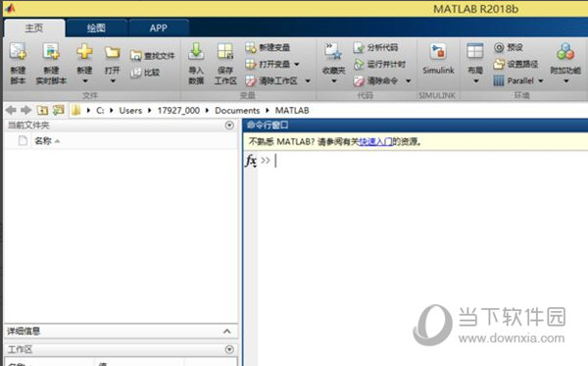The width and height of the screenshot is (588, 366).
Task: Click the yellow plus New (新建) icon
Action: pos(84,52)
